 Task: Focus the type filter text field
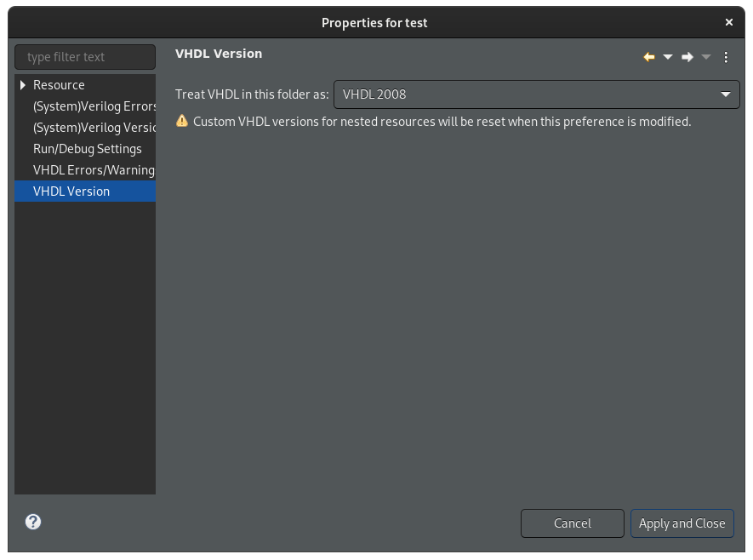pos(85,57)
